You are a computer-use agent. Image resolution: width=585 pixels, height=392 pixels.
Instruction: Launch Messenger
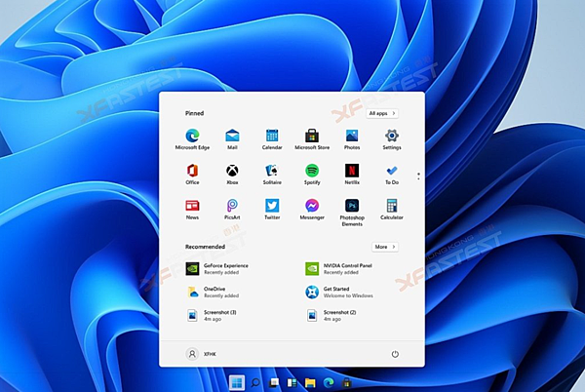click(312, 210)
